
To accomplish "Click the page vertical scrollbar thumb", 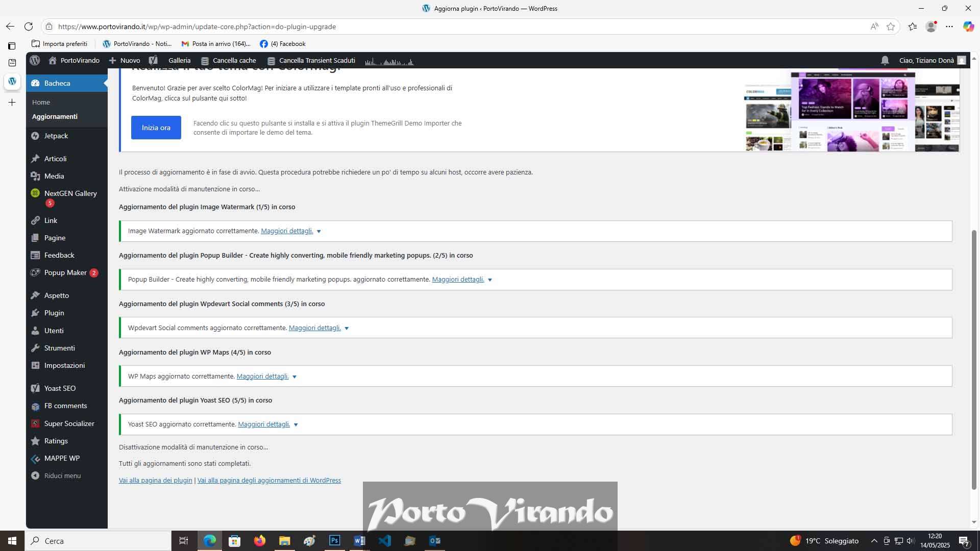I will coord(974,360).
